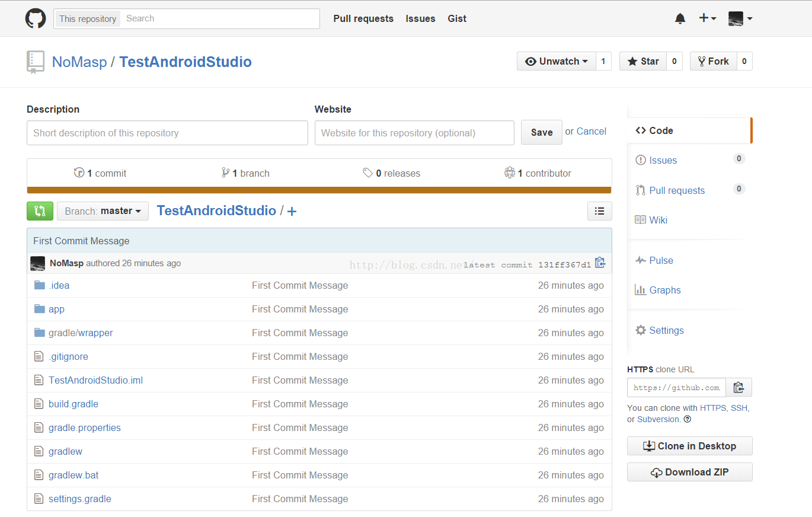Viewport: 812px width, 517px height.
Task: Open the gradlew file
Action: click(x=65, y=451)
